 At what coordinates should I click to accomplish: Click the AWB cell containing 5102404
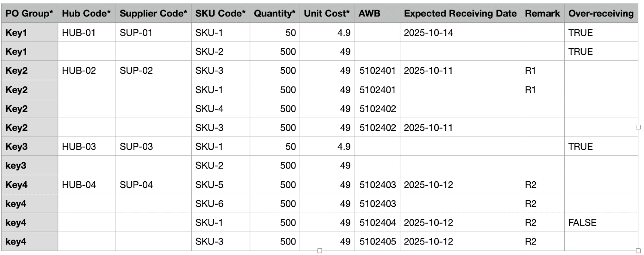(x=378, y=223)
